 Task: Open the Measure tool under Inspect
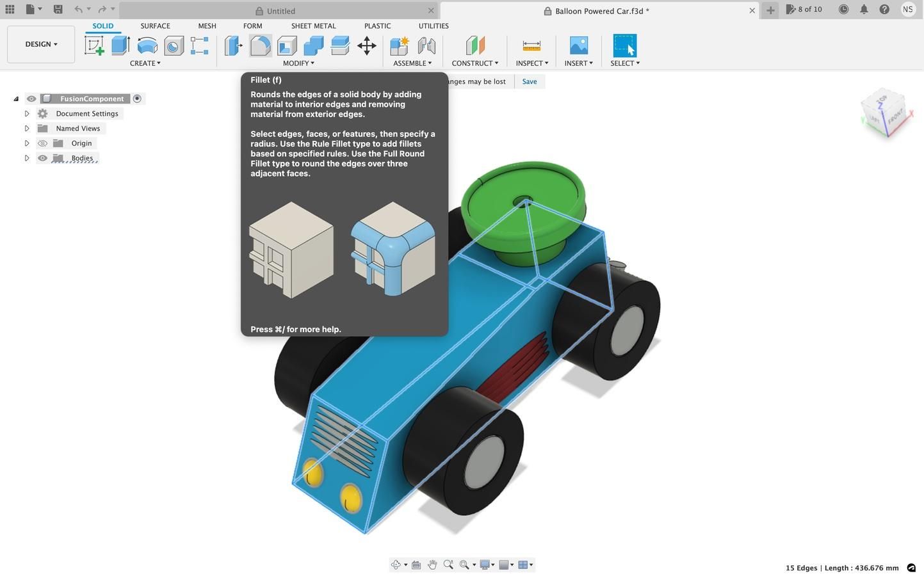(x=531, y=45)
